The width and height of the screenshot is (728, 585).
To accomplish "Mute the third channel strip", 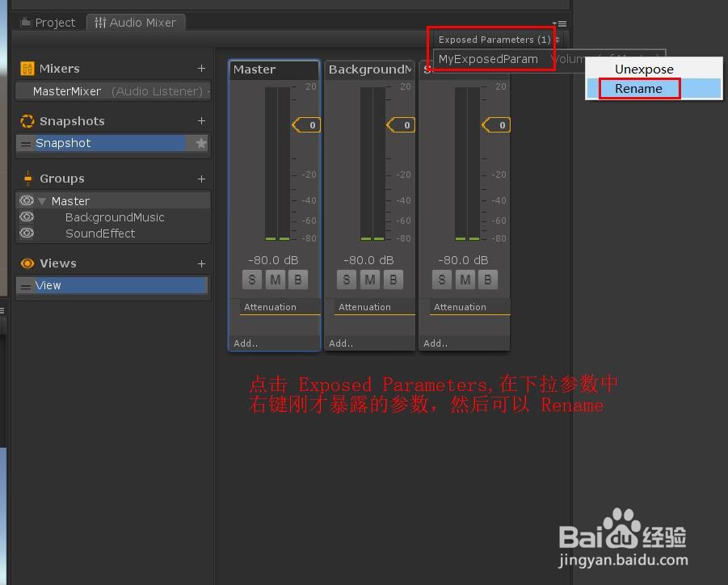I will tap(465, 280).
